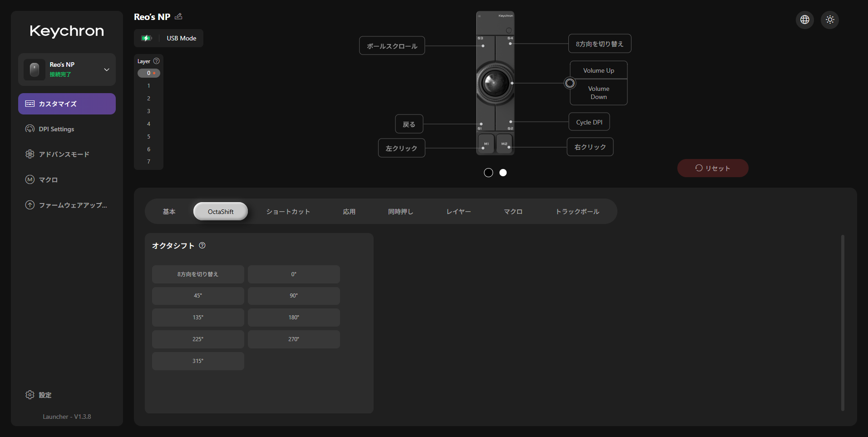868x437 pixels.
Task: Click the Keychron logo
Action: tap(67, 31)
